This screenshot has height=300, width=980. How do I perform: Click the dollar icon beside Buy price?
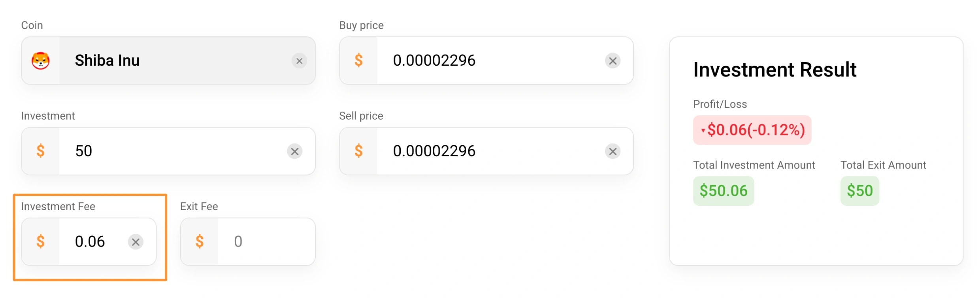click(359, 61)
